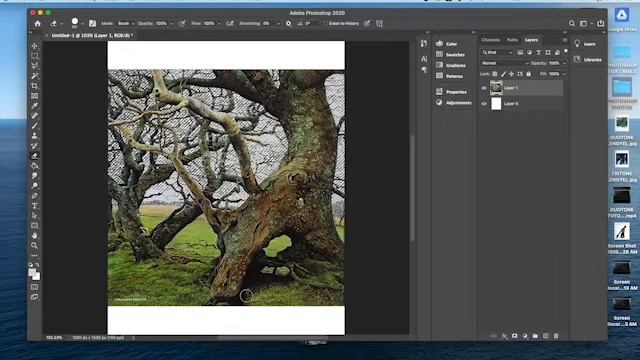Viewport: 640px width, 360px height.
Task: Select the Spot Healing Brush tool
Action: click(35, 116)
